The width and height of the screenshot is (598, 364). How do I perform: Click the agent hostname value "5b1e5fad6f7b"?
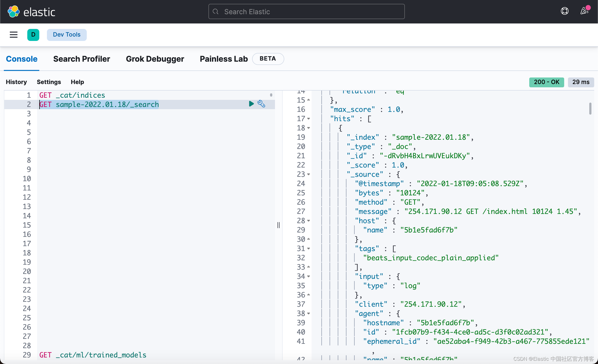click(445, 323)
